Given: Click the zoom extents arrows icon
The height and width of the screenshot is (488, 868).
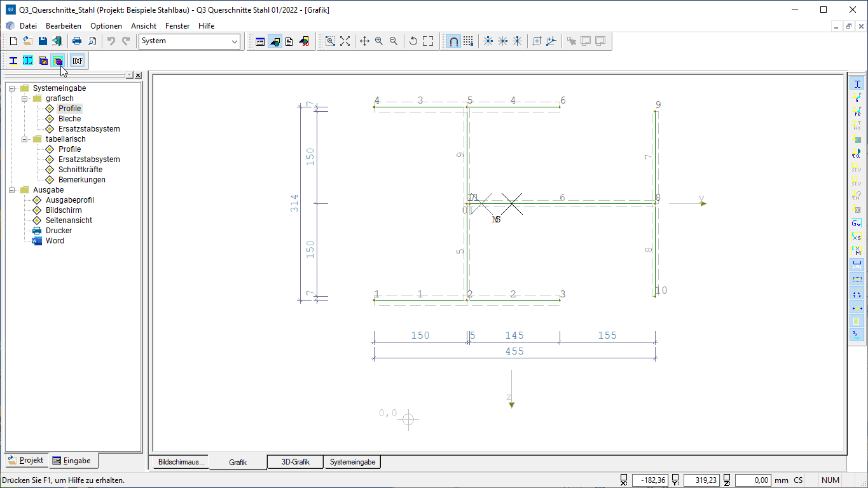Looking at the screenshot, I should coord(345,41).
